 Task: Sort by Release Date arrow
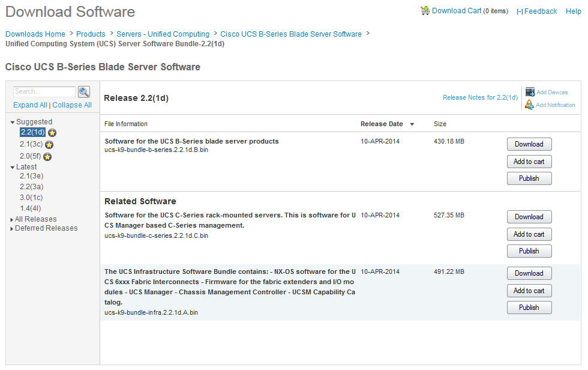[412, 124]
